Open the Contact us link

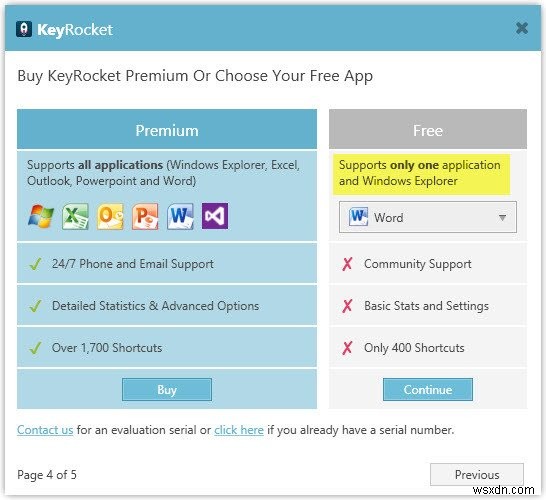point(45,430)
